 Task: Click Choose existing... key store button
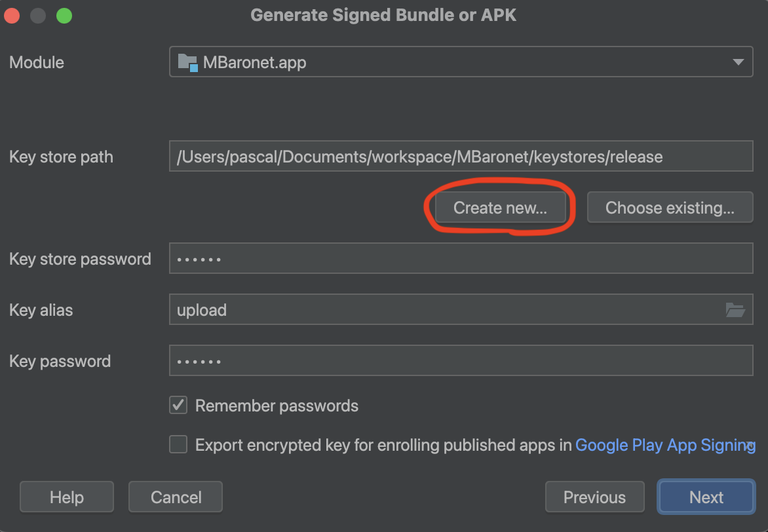point(670,208)
